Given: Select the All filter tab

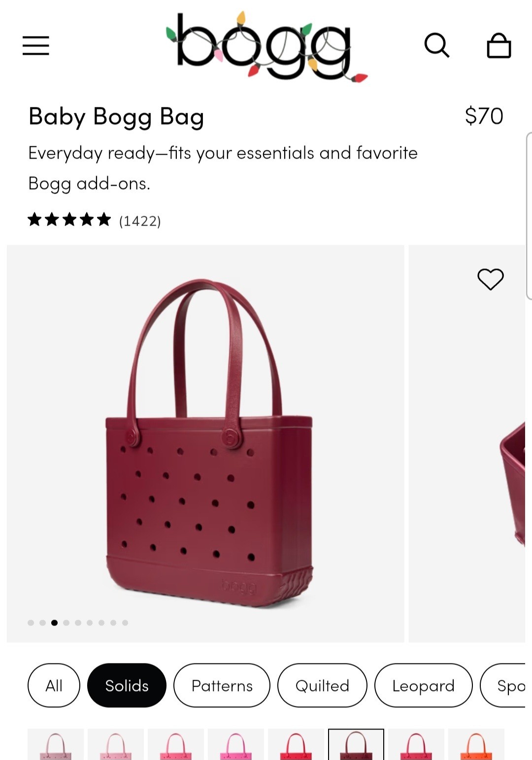Looking at the screenshot, I should pyautogui.click(x=54, y=685).
